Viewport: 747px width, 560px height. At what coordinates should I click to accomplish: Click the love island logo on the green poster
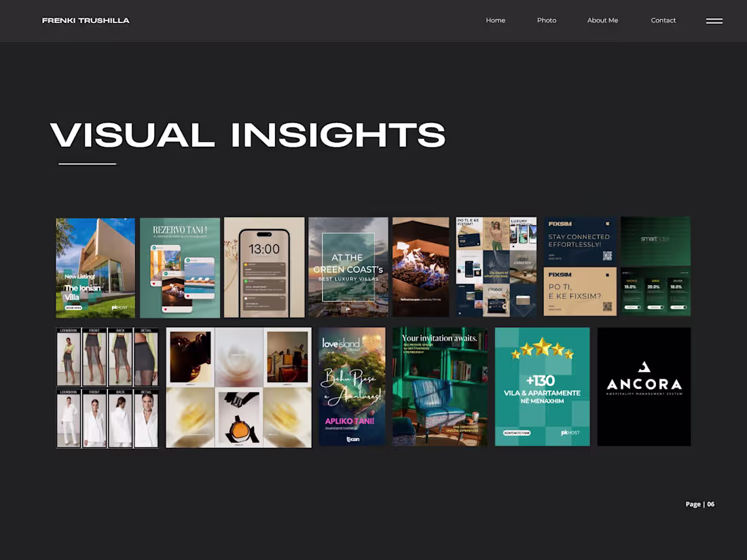tap(342, 343)
